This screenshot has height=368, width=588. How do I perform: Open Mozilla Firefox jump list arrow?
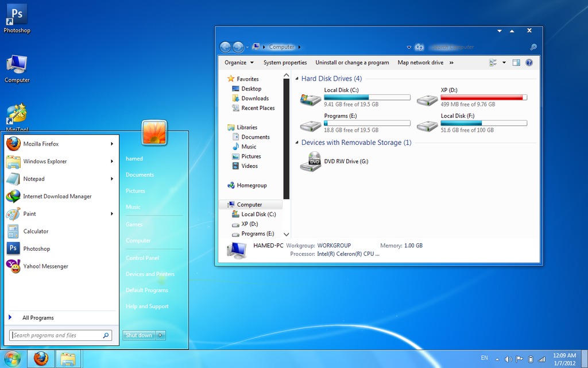pyautogui.click(x=112, y=144)
